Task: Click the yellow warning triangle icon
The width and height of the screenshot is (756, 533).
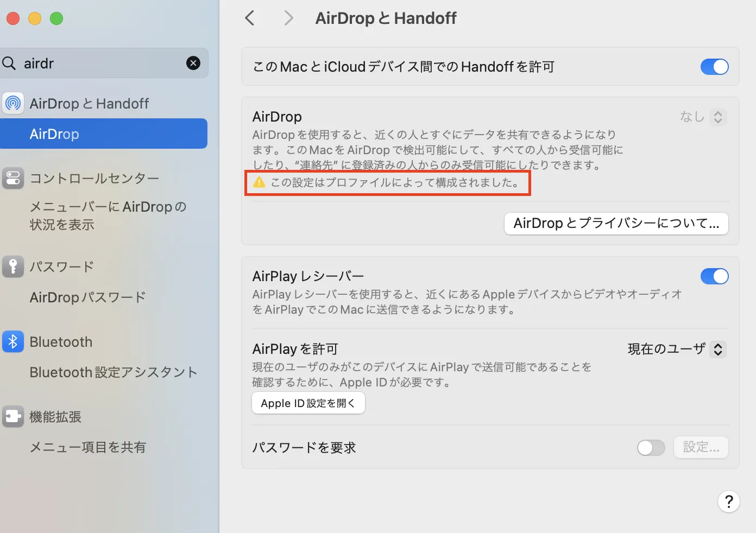Action: (259, 182)
